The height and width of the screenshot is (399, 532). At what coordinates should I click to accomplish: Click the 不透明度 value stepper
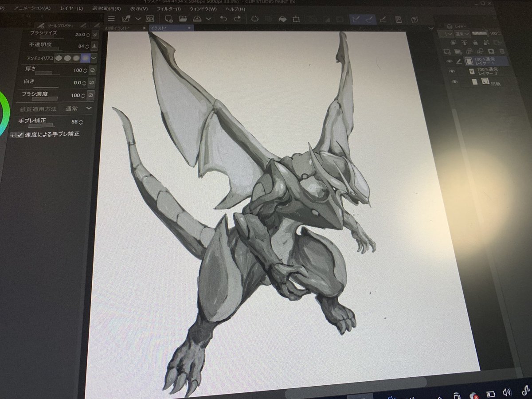pyautogui.click(x=87, y=47)
